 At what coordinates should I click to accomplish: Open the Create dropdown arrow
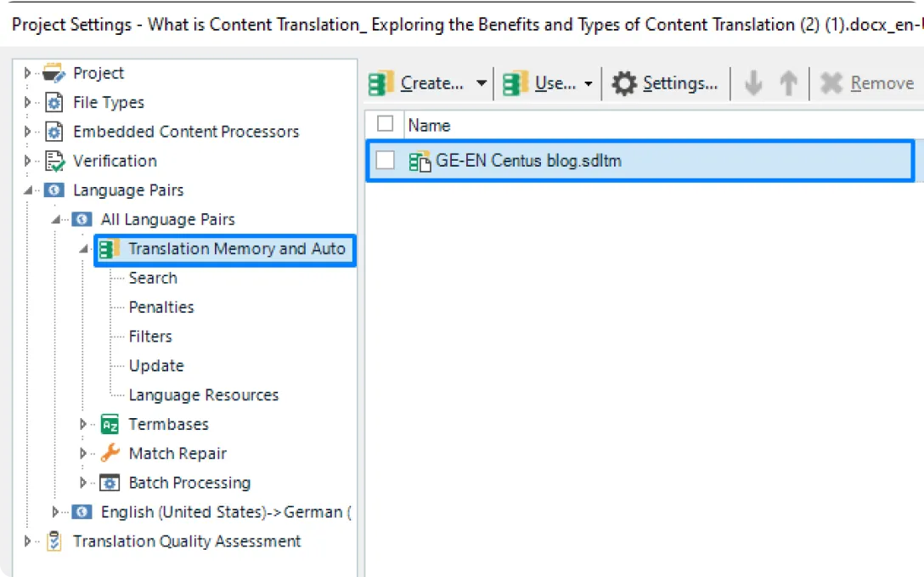(x=481, y=82)
